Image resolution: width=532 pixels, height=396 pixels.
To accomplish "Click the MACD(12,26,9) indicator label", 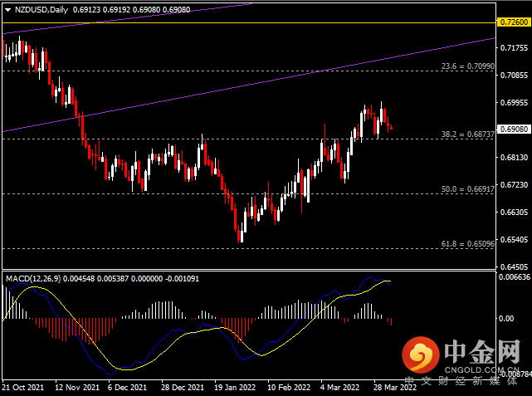I will (33, 276).
